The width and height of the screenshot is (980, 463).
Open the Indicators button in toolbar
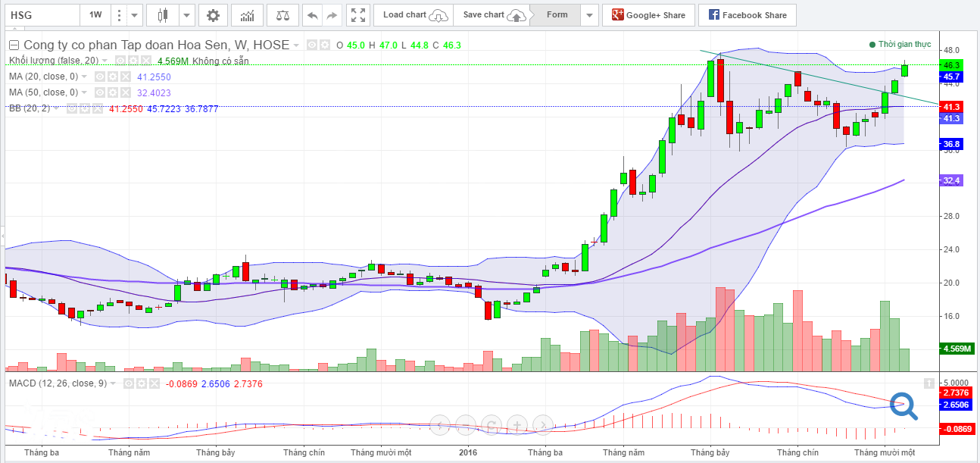[247, 15]
